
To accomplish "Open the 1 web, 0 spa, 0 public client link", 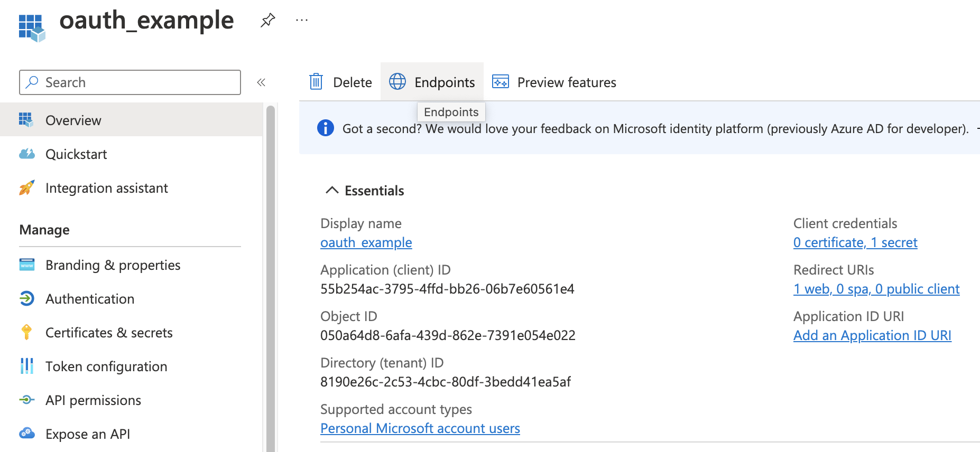I will point(876,289).
